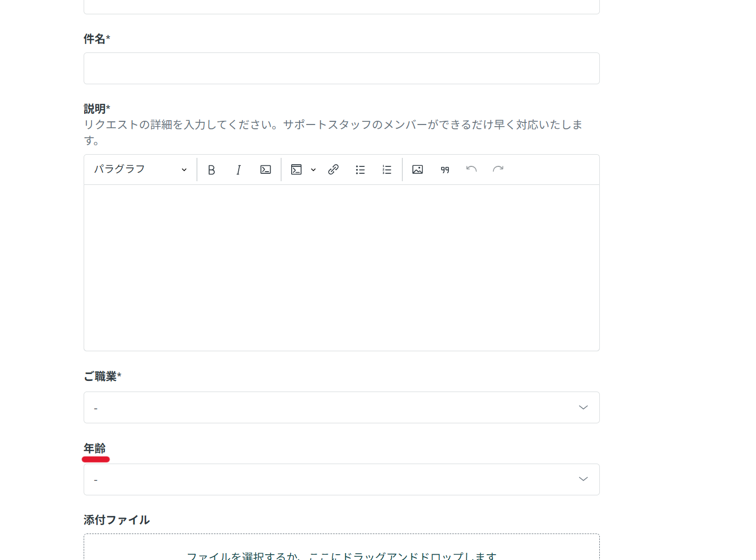
Task: Click into the 説明 description text area
Action: 341,268
